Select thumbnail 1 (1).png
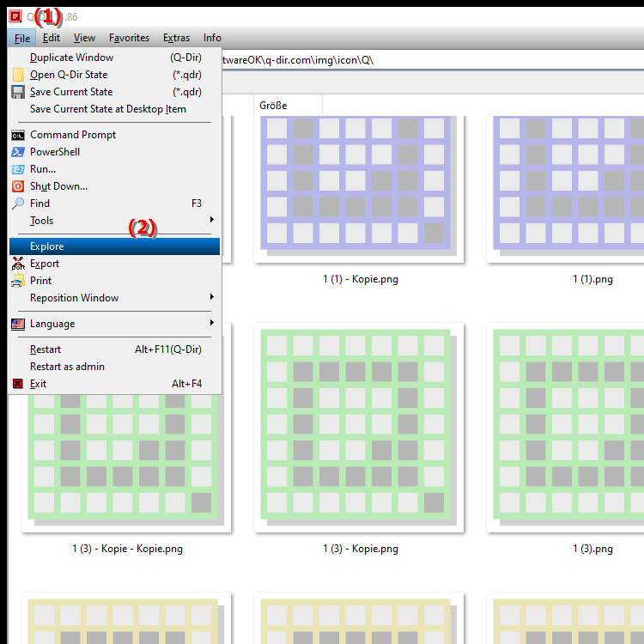The height and width of the screenshot is (644, 644). click(565, 190)
